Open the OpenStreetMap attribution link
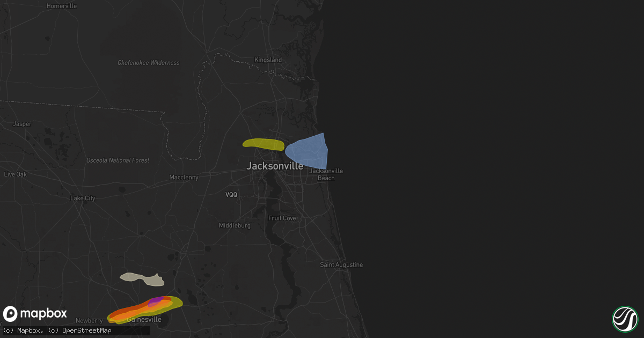The image size is (644, 338). pos(80,330)
